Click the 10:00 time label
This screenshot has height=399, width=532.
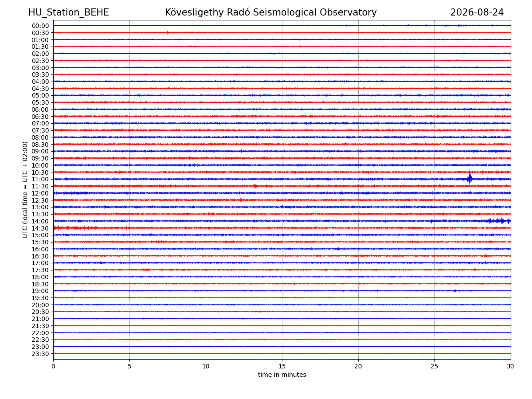coord(40,165)
